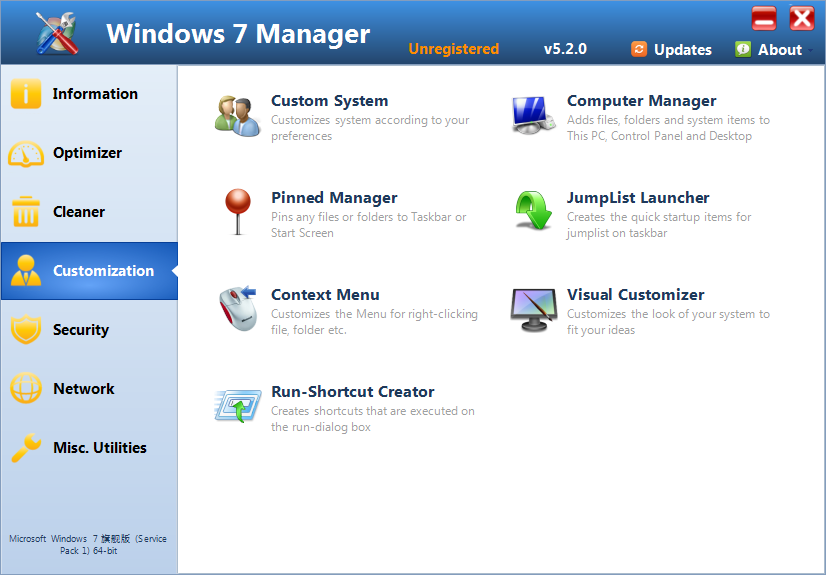Click the Computer Manager monitor icon
The height and width of the screenshot is (575, 826).
[x=533, y=115]
